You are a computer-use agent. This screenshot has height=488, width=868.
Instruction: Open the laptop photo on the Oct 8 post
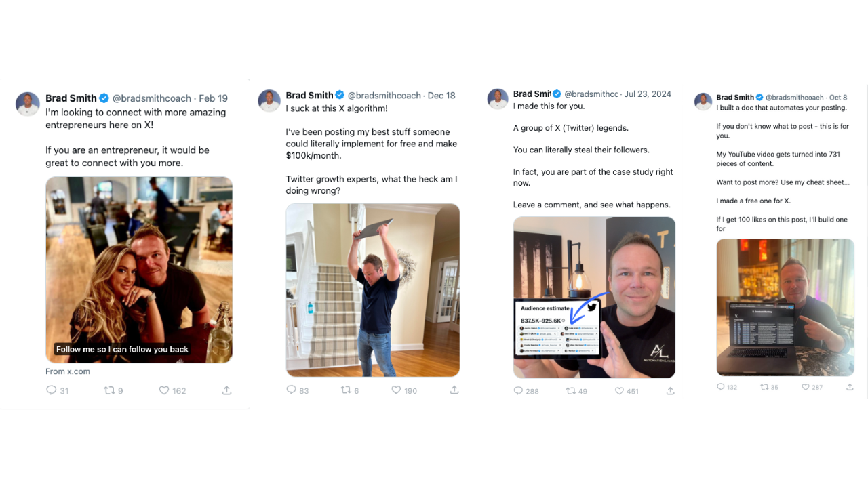(785, 306)
